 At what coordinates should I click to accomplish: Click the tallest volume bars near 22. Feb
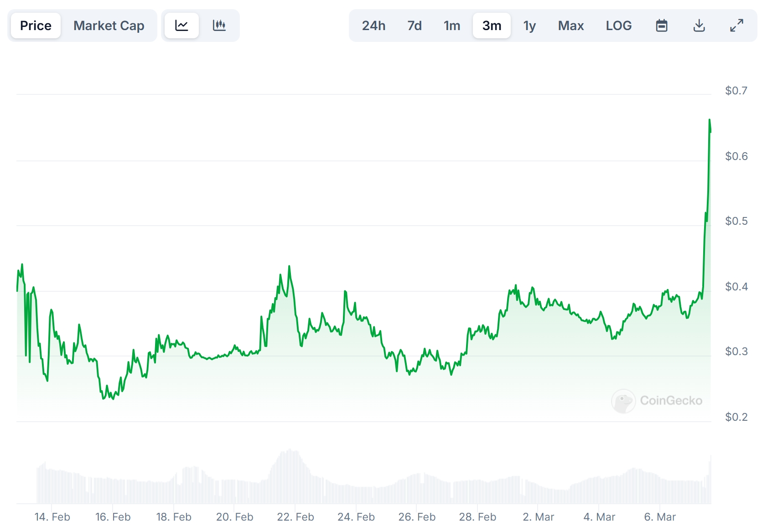(290, 474)
